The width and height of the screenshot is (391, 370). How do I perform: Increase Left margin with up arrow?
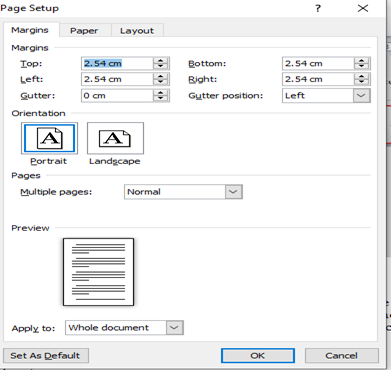tap(161, 77)
